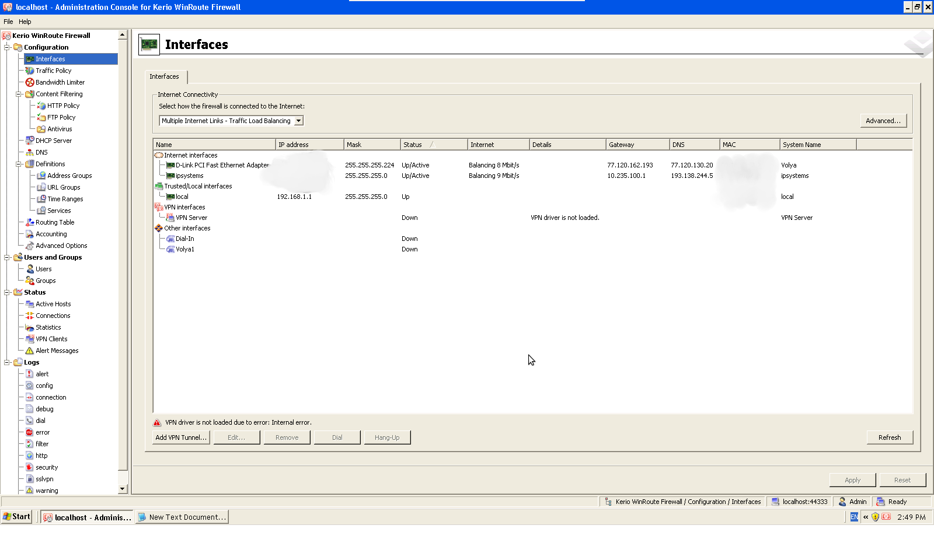Click the error log icon
The height and width of the screenshot is (560, 934).
[x=30, y=432]
